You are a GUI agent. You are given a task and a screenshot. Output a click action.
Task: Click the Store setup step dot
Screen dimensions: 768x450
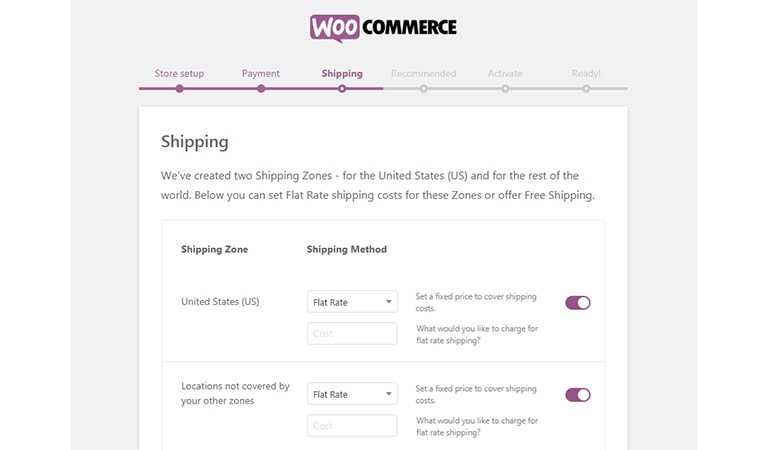(180, 89)
